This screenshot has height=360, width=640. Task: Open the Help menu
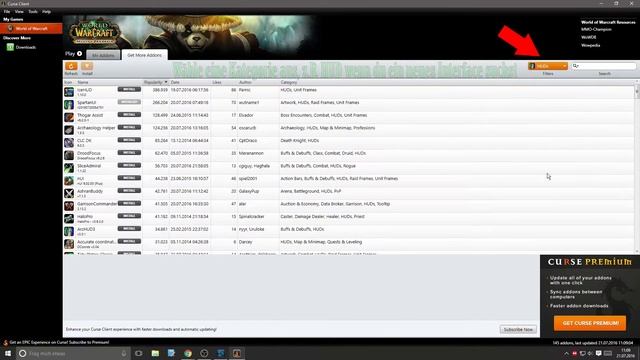47,11
